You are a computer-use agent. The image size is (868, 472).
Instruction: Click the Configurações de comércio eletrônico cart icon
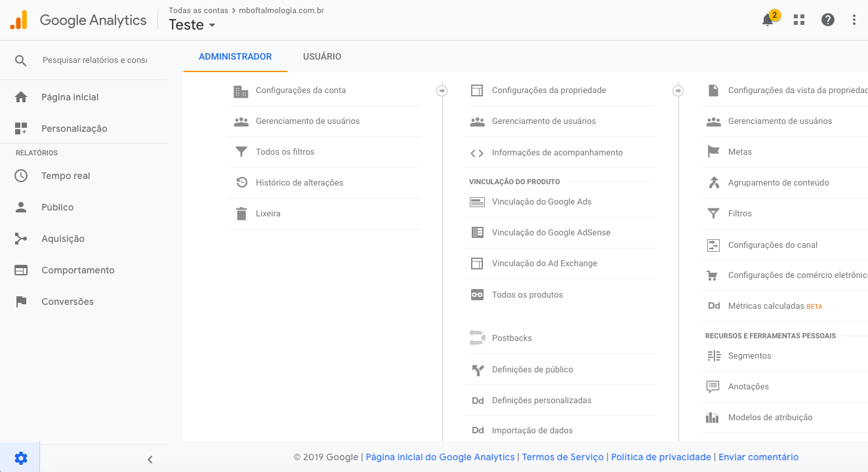pos(713,276)
